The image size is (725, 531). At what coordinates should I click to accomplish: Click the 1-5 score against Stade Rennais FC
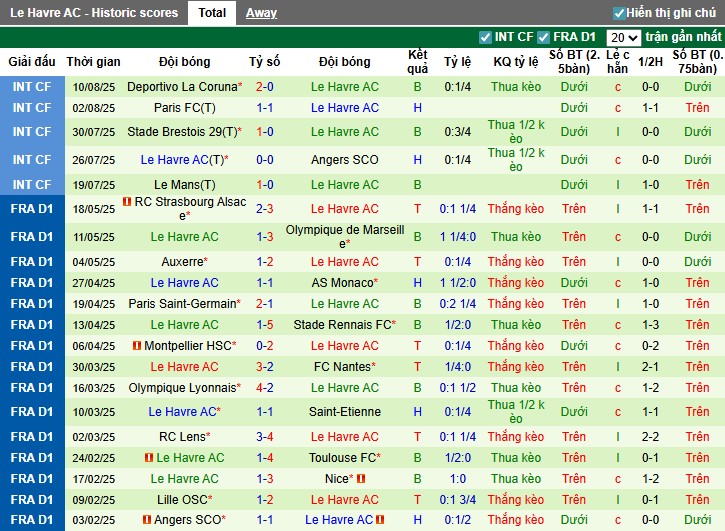[x=265, y=324]
